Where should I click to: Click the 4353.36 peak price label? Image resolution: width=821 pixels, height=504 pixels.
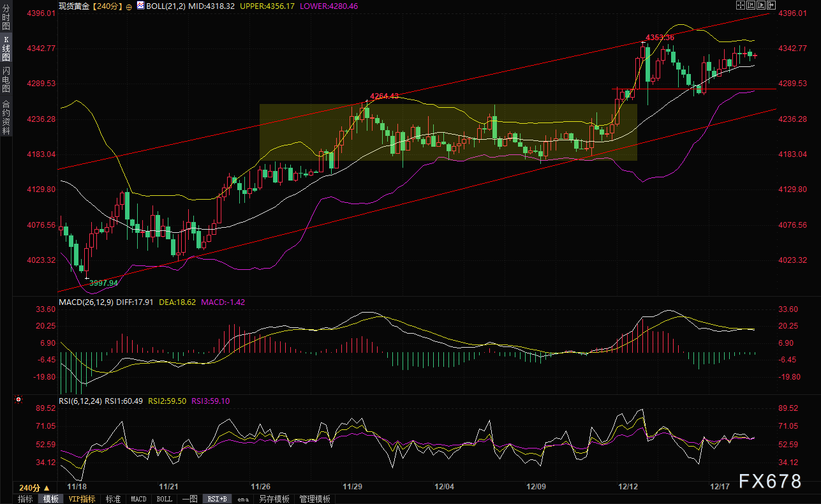pos(660,38)
